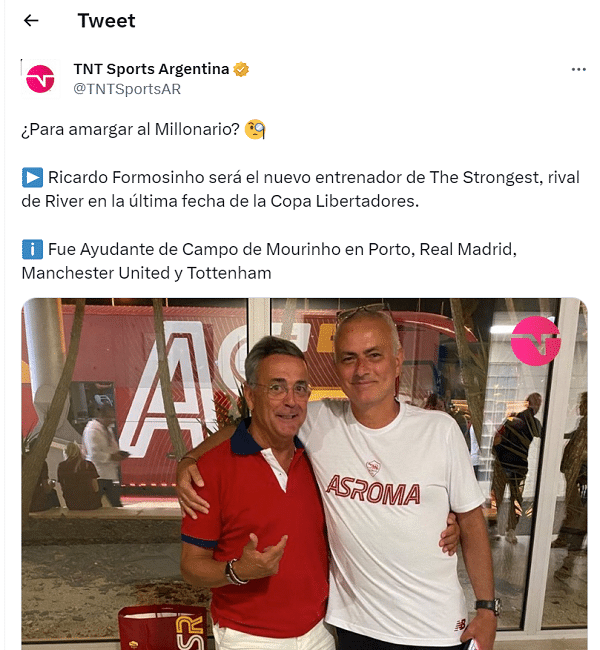Screen dimensions: 600x650
Task: Click the '¿Para amargar al Millonario?' text
Action: pyautogui.click(x=131, y=129)
